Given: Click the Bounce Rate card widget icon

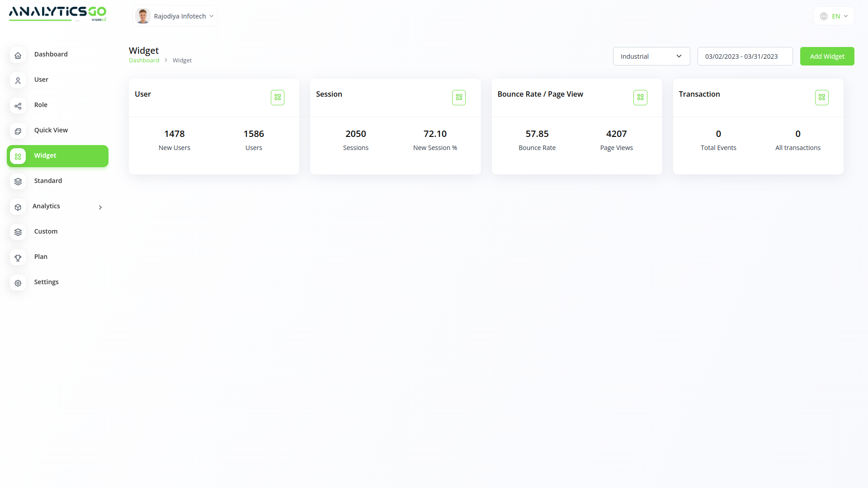Looking at the screenshot, I should point(640,98).
